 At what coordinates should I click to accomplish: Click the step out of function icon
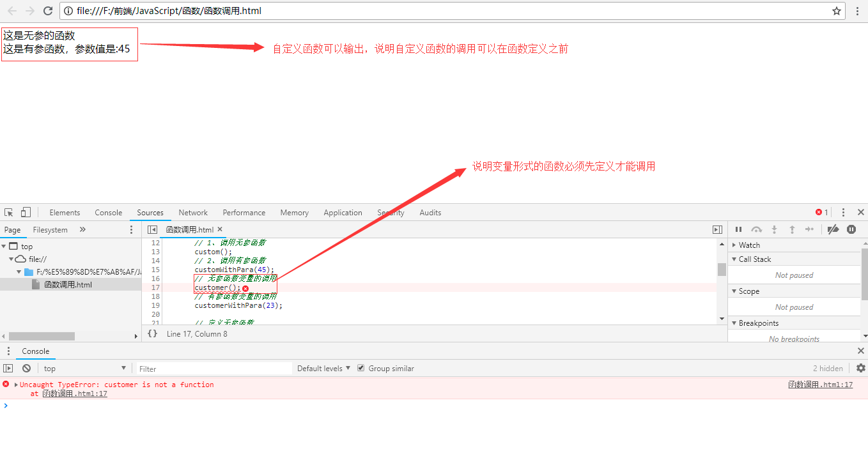[x=792, y=229]
